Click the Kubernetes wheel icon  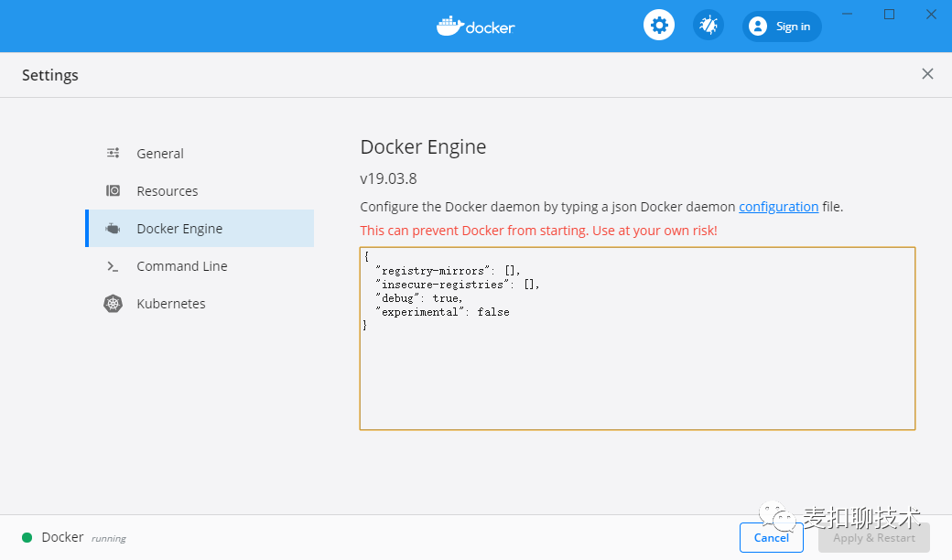pyautogui.click(x=113, y=304)
